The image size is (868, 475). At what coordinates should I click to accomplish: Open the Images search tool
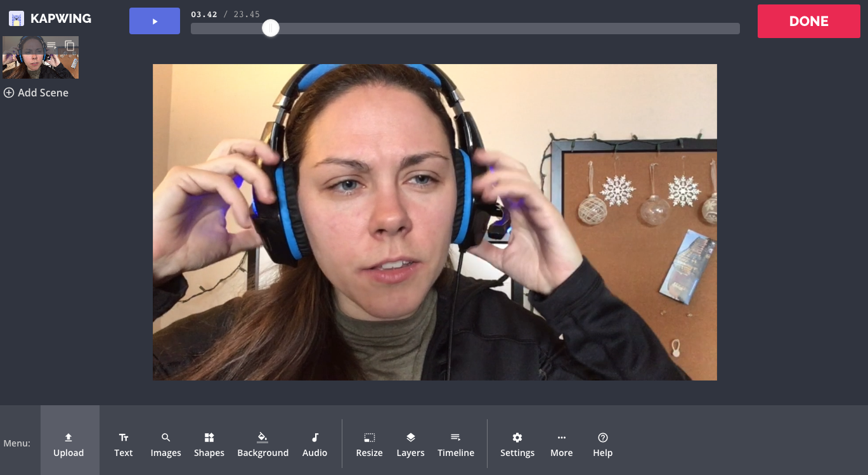click(165, 443)
